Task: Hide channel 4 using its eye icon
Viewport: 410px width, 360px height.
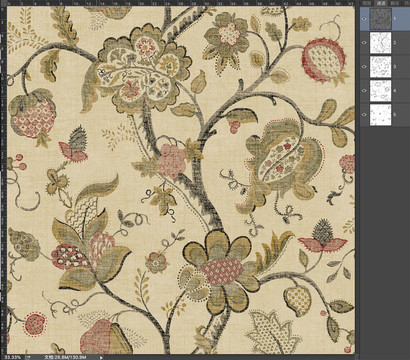Action: pyautogui.click(x=364, y=90)
